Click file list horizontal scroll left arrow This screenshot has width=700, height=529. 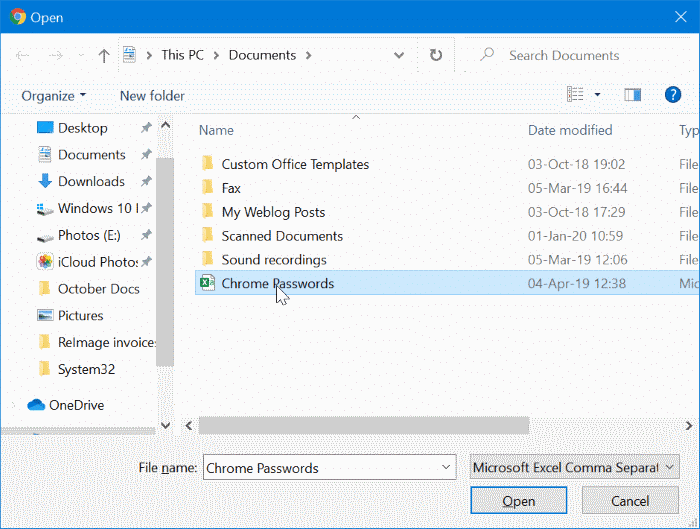pyautogui.click(x=189, y=425)
